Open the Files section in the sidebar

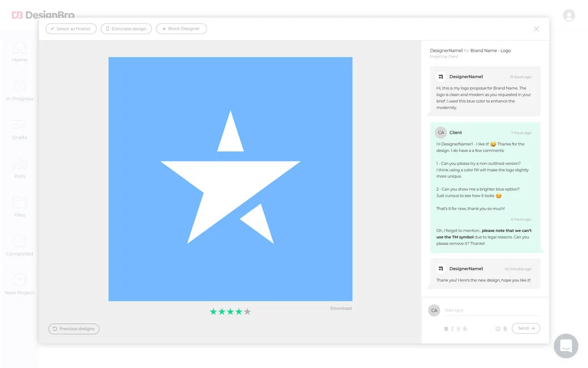pos(19,207)
